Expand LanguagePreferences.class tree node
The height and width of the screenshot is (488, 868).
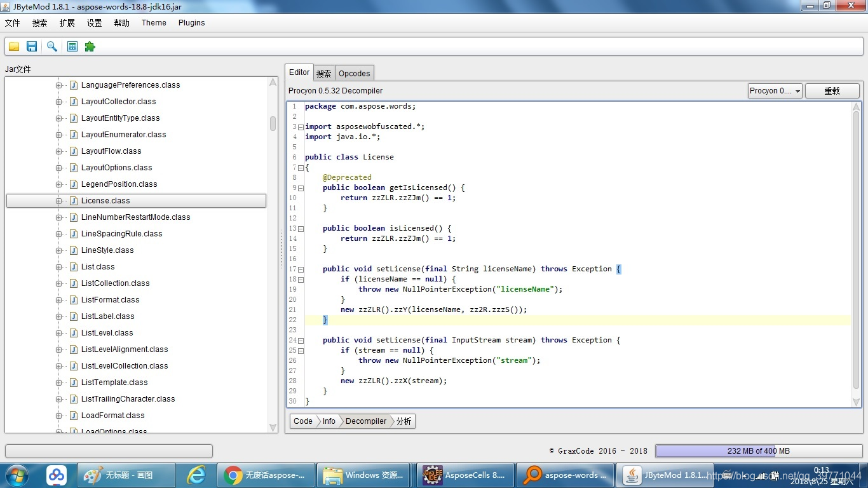[59, 85]
